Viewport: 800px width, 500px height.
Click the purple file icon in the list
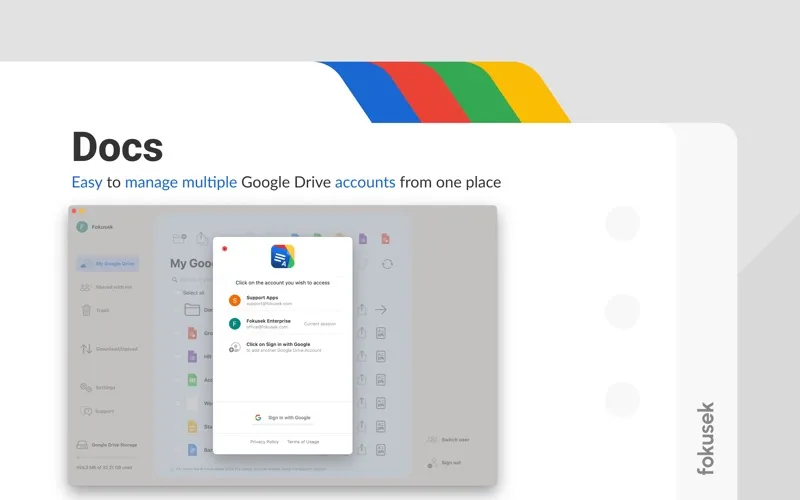click(x=192, y=356)
